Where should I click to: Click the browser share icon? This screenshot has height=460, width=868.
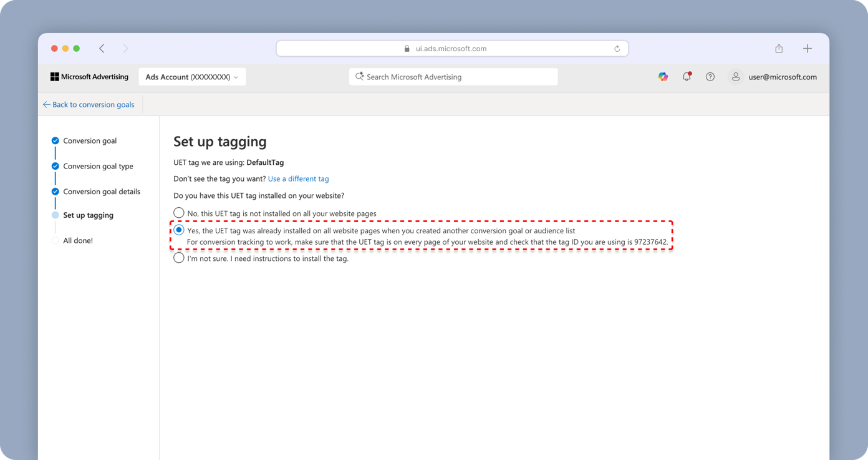point(779,49)
